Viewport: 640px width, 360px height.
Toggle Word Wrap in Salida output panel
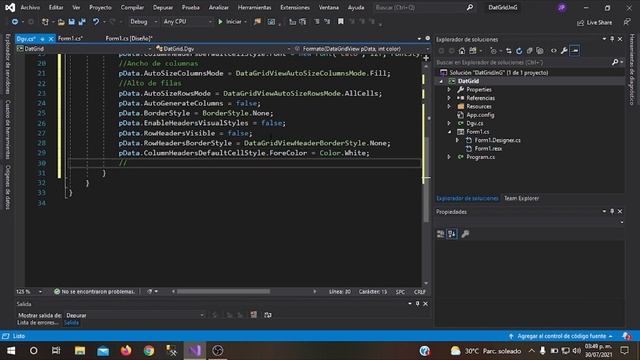(268, 315)
